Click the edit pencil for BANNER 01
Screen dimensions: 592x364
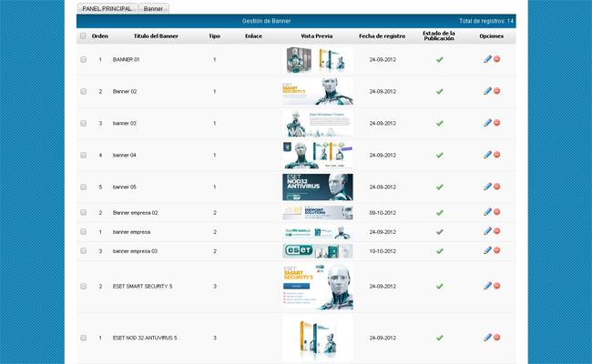click(487, 59)
